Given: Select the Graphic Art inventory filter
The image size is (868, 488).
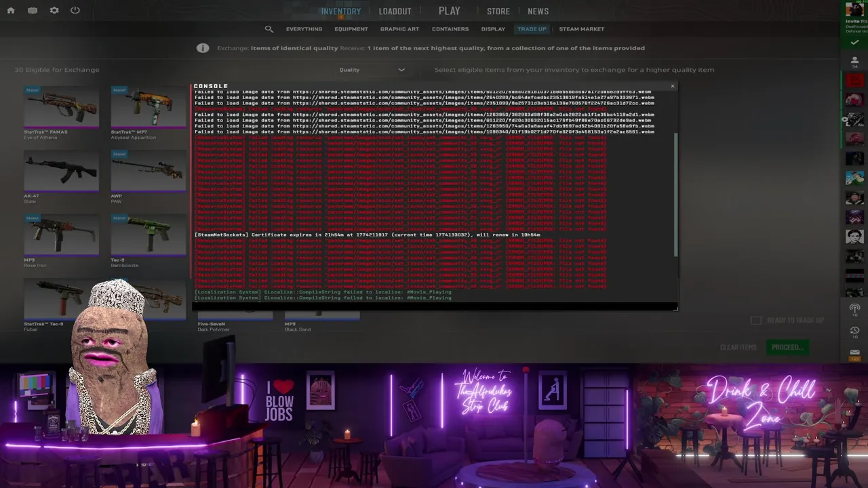Looking at the screenshot, I should (399, 29).
